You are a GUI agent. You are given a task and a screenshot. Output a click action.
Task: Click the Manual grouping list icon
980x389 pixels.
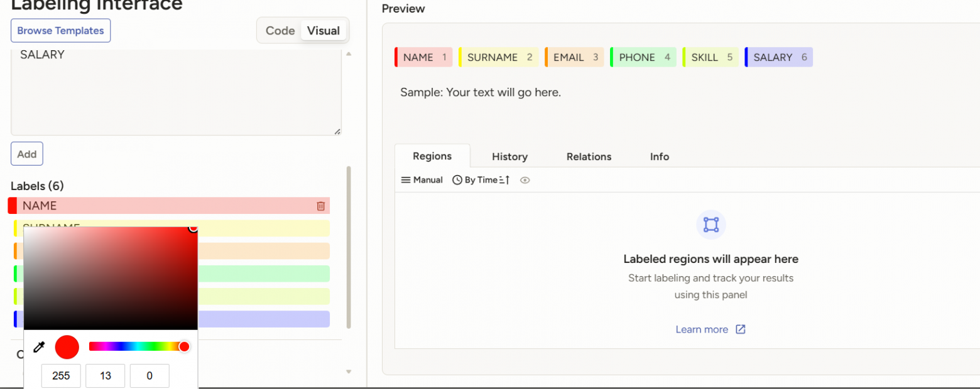click(x=406, y=180)
